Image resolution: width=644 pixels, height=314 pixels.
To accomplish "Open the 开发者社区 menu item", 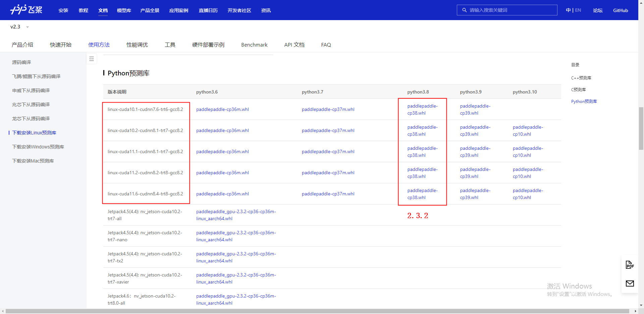I will click(239, 10).
